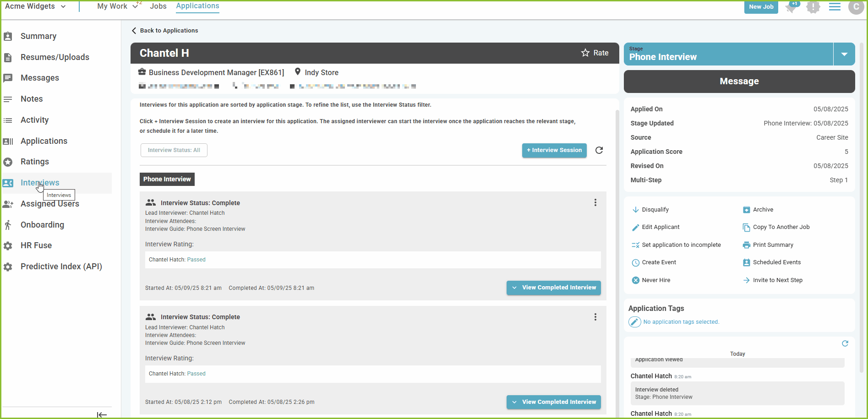
Task: Click the Never Hire action
Action: pos(655,280)
